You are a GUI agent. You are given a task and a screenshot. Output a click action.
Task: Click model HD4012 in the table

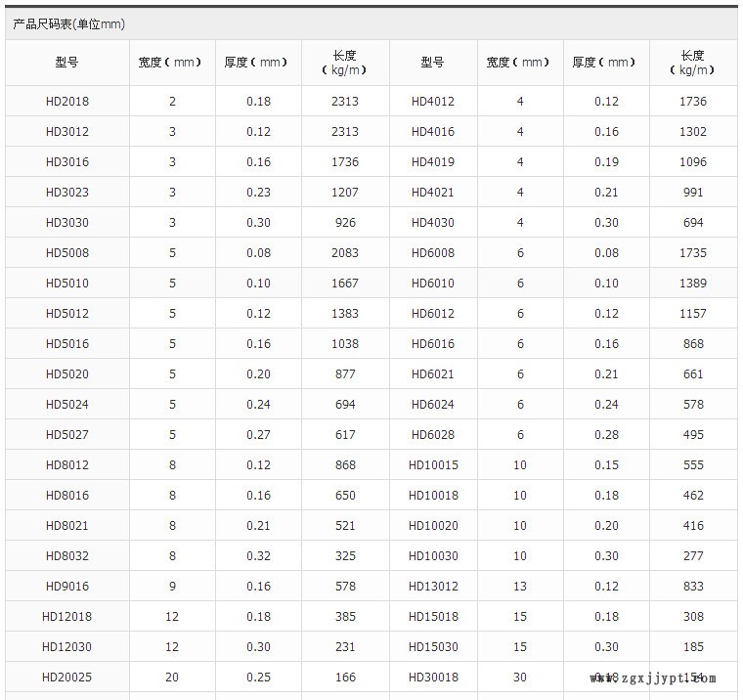pos(432,102)
